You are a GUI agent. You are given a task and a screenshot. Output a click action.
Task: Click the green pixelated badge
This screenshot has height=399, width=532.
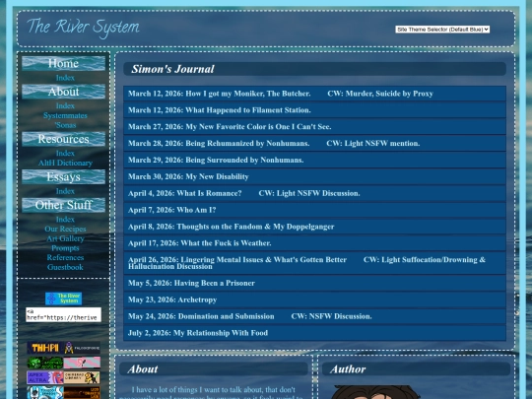click(45, 363)
